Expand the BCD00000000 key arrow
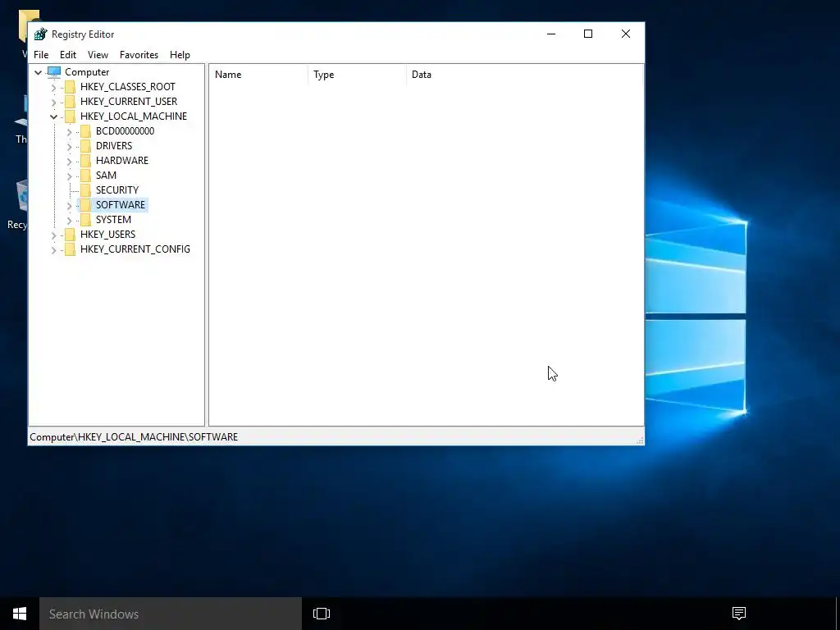This screenshot has height=630, width=840. (69, 132)
